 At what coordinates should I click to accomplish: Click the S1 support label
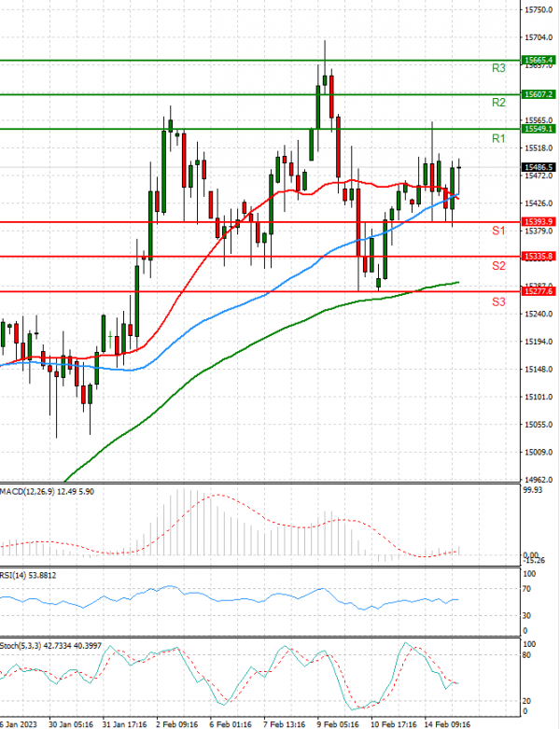pyautogui.click(x=498, y=231)
